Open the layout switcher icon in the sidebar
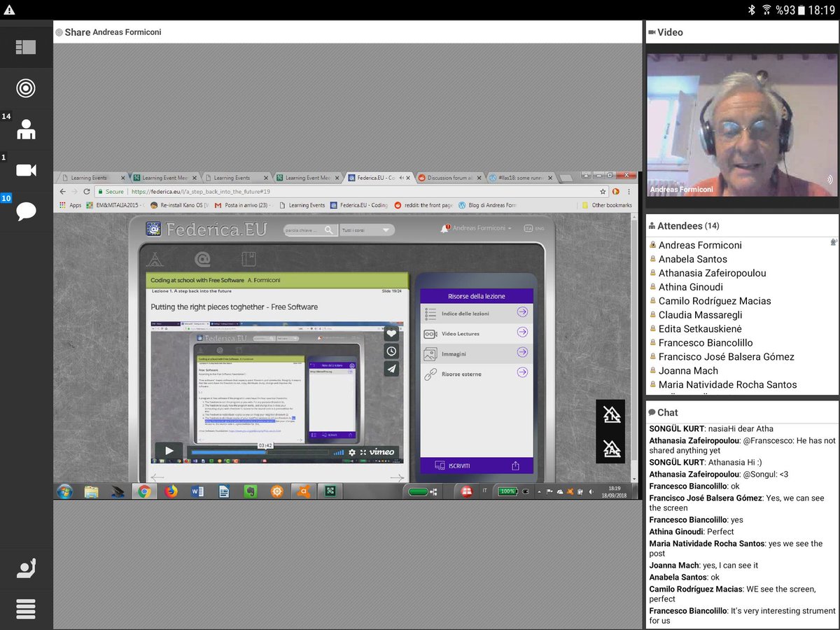Screen dimensions: 840x630 26,47
